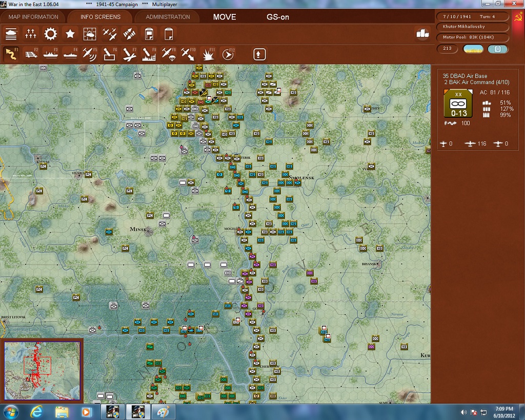Select the F9 air transport mode icon
This screenshot has height=420, width=525.
click(x=169, y=54)
